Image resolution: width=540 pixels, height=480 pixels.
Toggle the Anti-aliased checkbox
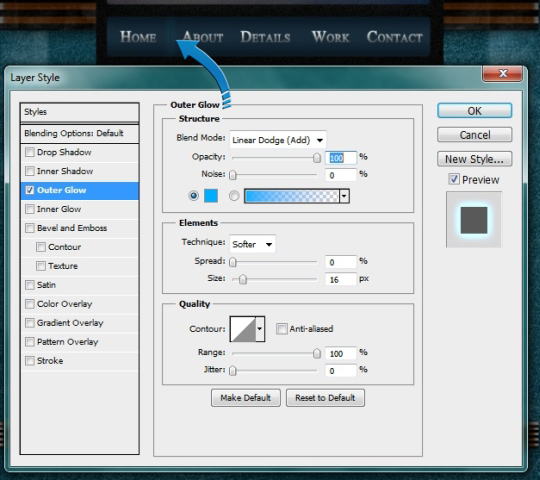tap(282, 329)
